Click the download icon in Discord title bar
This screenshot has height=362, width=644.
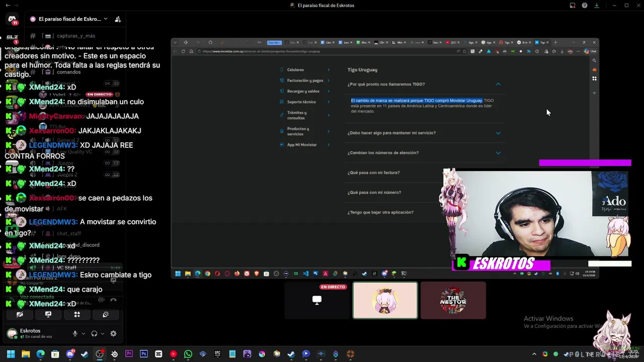(597, 6)
